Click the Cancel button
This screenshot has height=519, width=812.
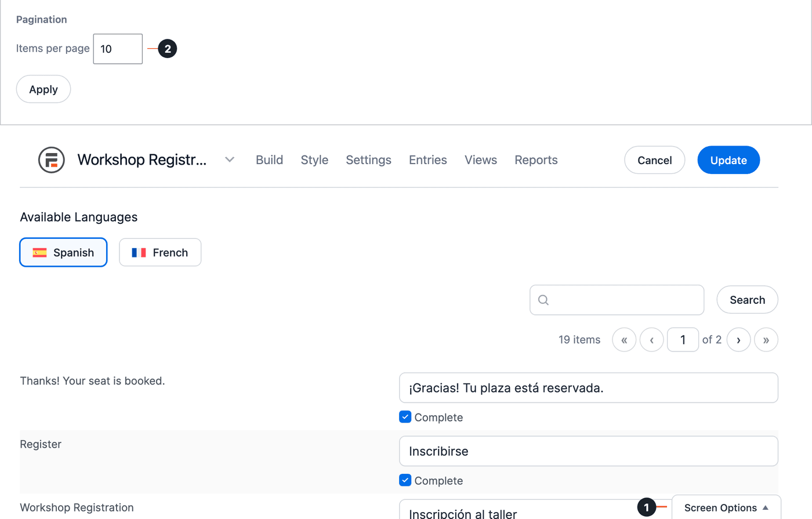click(x=654, y=160)
